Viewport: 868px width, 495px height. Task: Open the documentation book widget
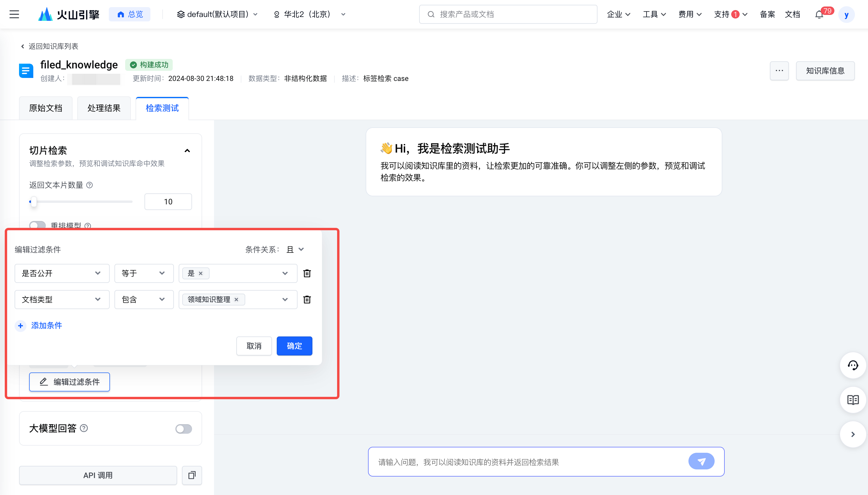tap(853, 400)
